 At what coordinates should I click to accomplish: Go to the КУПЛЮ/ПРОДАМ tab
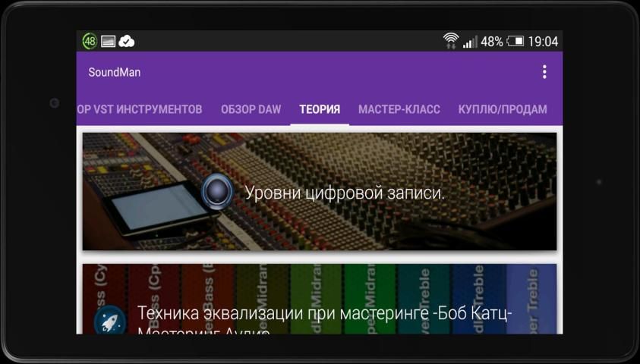pyautogui.click(x=503, y=109)
